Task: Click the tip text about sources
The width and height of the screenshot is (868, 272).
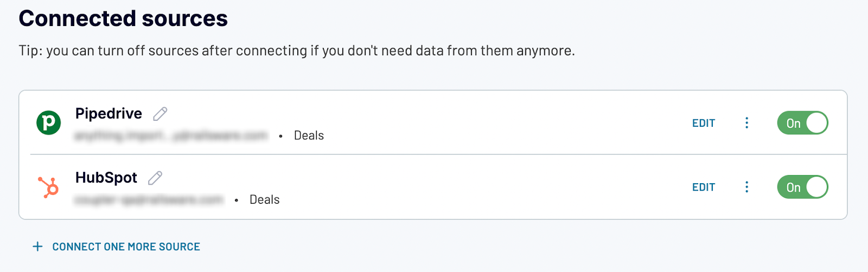Action: pyautogui.click(x=297, y=50)
